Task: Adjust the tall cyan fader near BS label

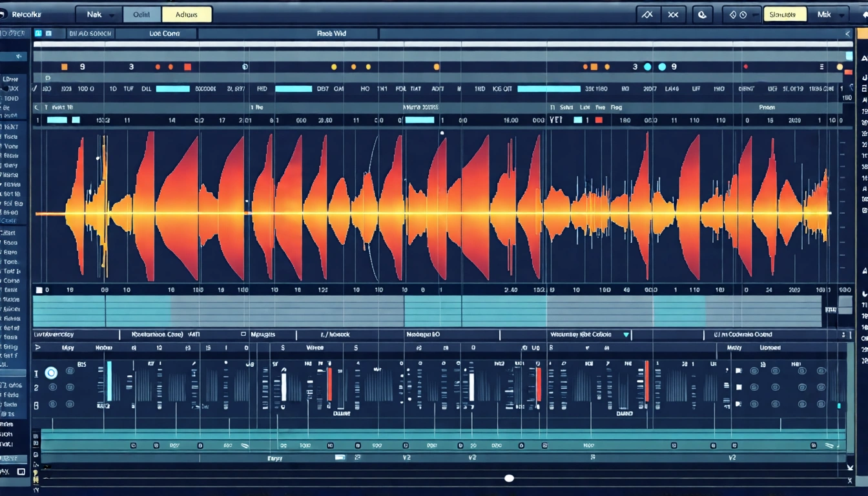Action: (109, 381)
